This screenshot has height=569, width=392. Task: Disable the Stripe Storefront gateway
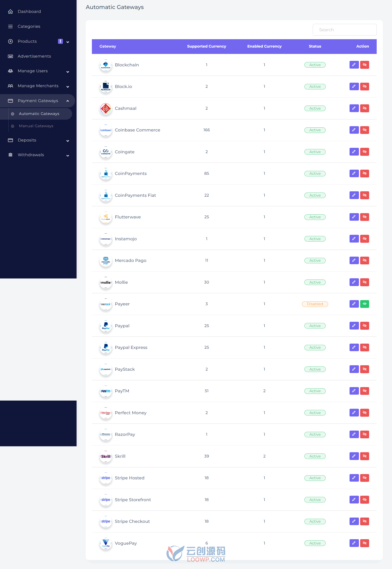(364, 500)
